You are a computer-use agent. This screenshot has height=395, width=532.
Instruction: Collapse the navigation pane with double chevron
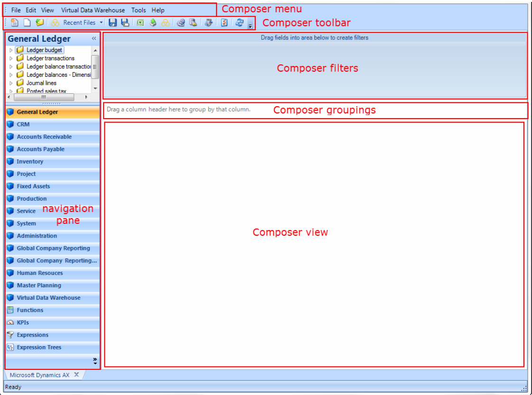tap(94, 39)
